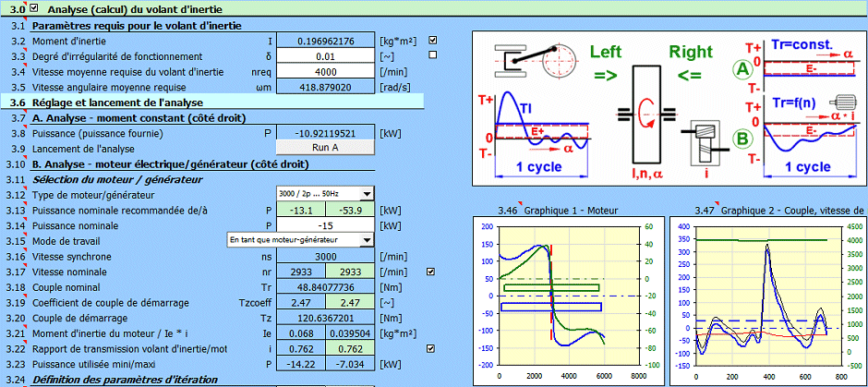Toggle the Moment d'inertie checkbox
The width and height of the screenshot is (868, 387).
(433, 41)
